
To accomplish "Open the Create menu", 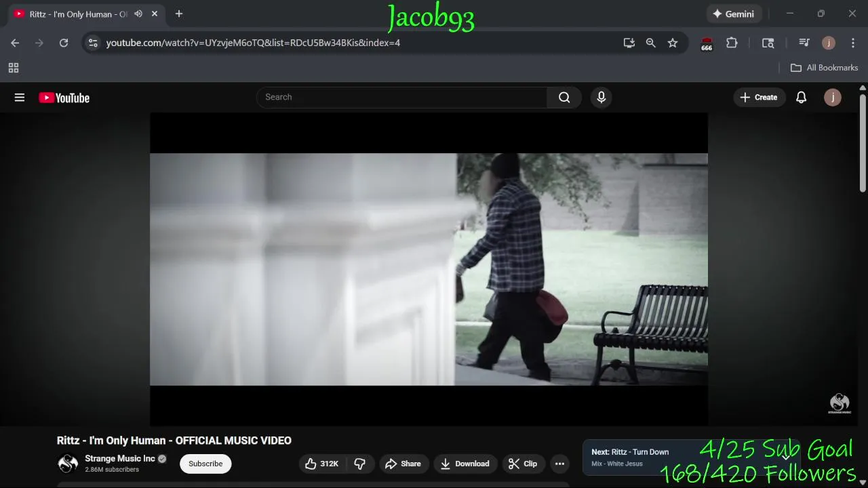I will coord(759,98).
